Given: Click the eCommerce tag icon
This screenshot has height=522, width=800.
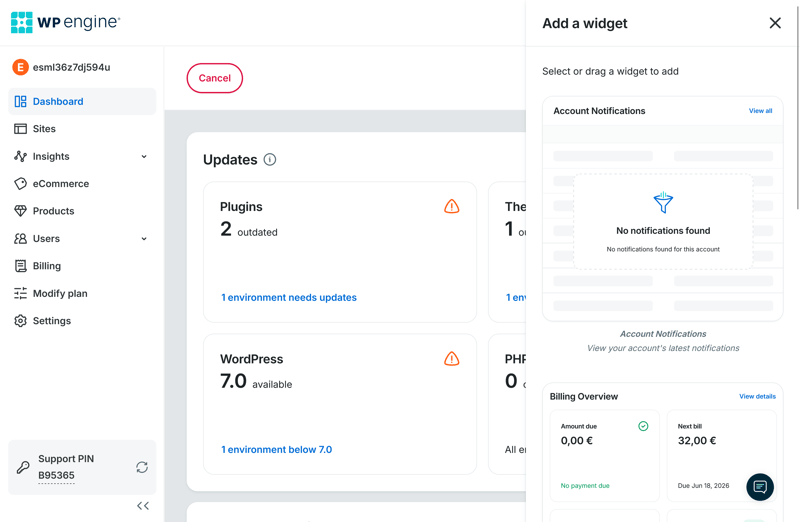Looking at the screenshot, I should tap(20, 184).
